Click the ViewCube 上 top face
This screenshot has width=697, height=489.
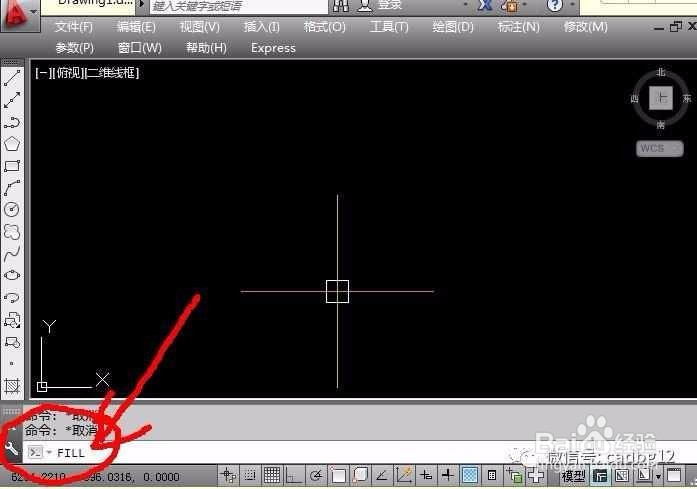661,98
